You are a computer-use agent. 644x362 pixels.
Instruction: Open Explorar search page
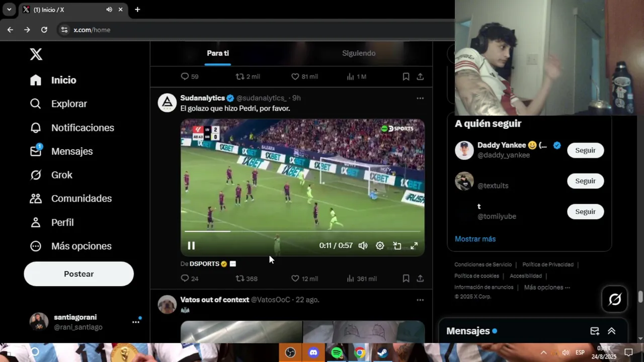point(58,104)
